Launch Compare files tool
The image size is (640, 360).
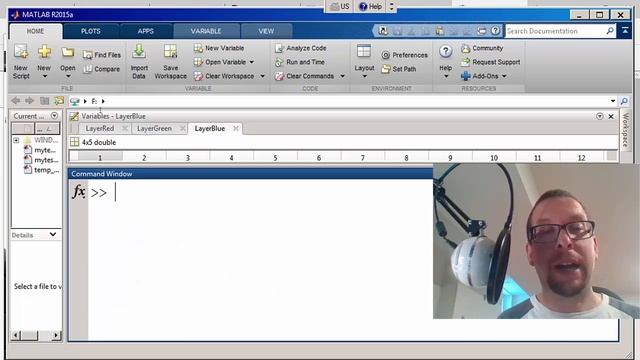coord(102,69)
